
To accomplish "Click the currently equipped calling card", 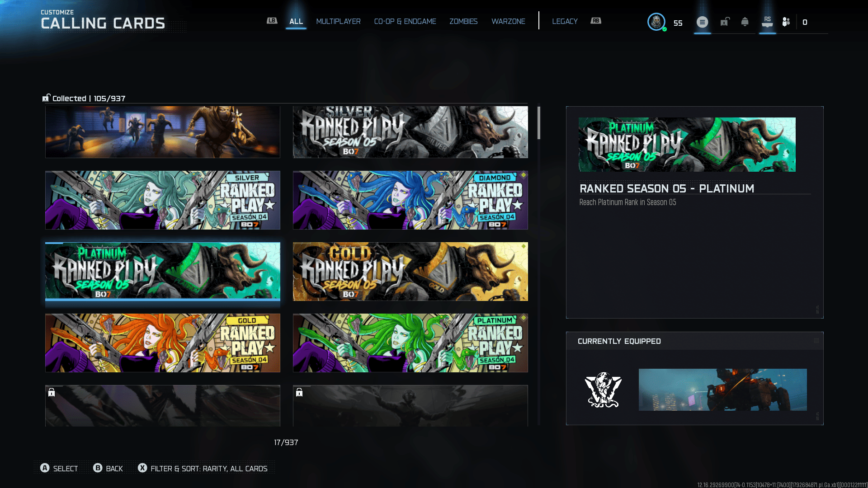I will [722, 389].
